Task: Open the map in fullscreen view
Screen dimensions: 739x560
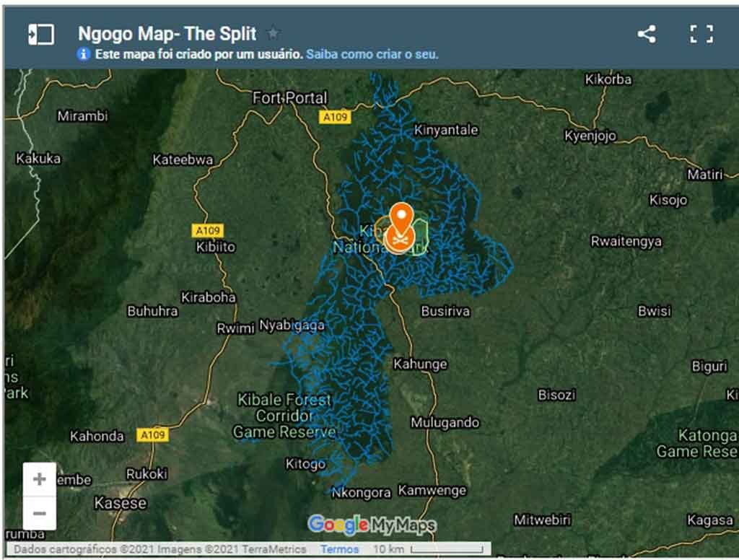Action: (x=701, y=34)
